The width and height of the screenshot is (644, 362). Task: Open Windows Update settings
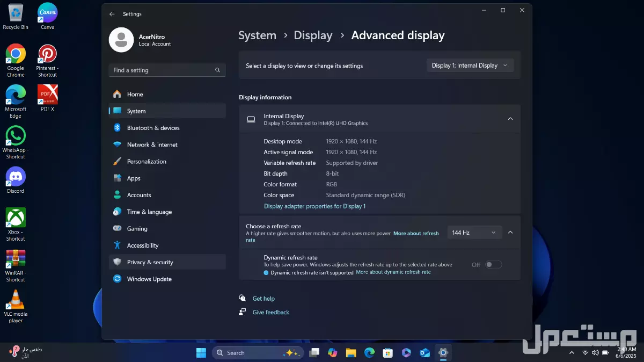(167, 279)
